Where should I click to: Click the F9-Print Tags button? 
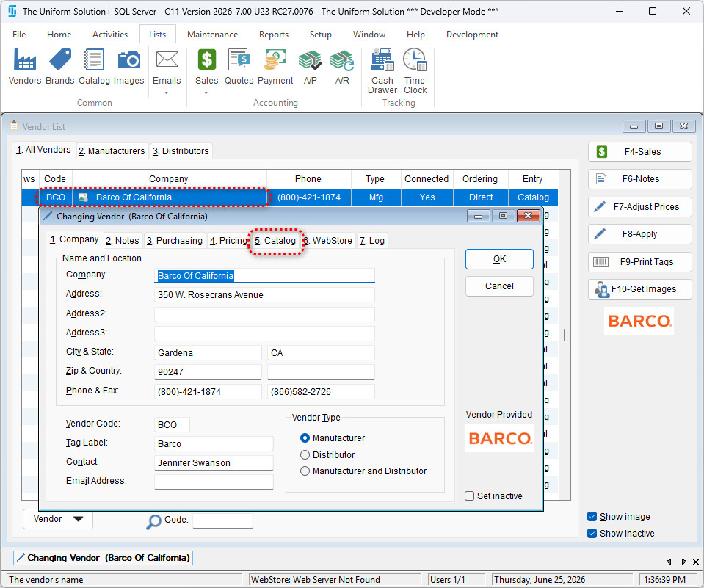pos(640,261)
